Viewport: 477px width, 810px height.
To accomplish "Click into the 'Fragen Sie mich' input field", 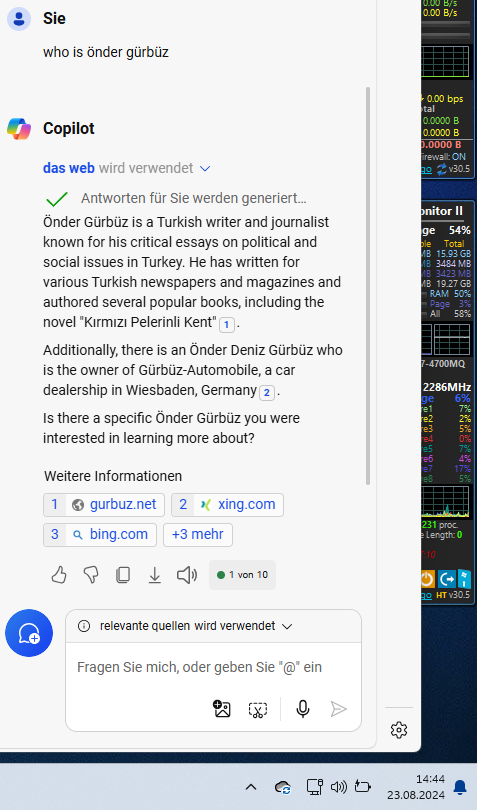I will point(213,667).
